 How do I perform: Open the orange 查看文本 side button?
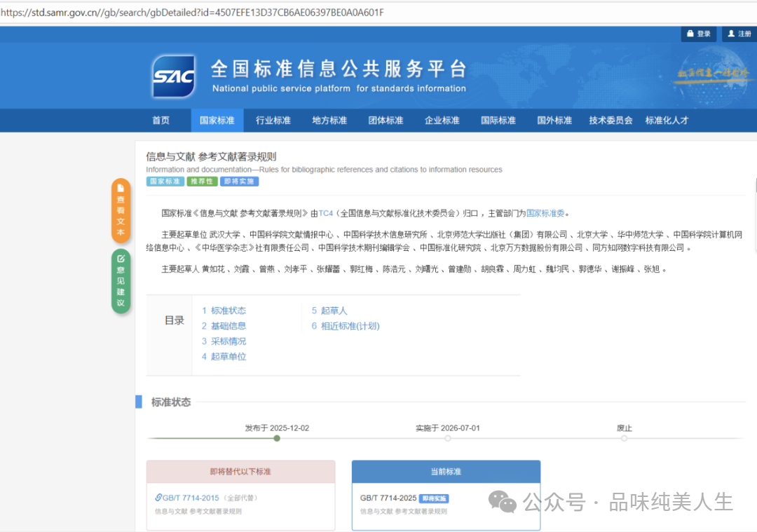click(x=121, y=210)
